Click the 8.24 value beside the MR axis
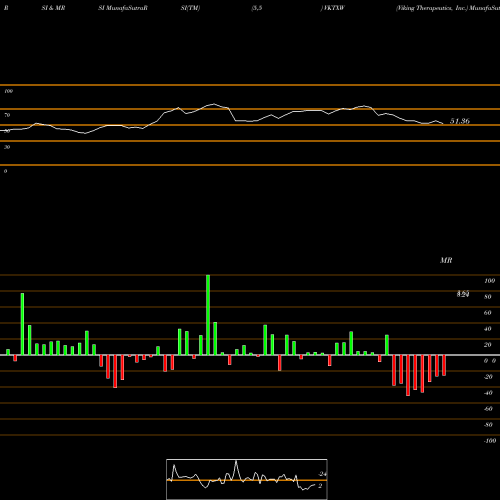Screen dimensions: 500x500 (463, 294)
